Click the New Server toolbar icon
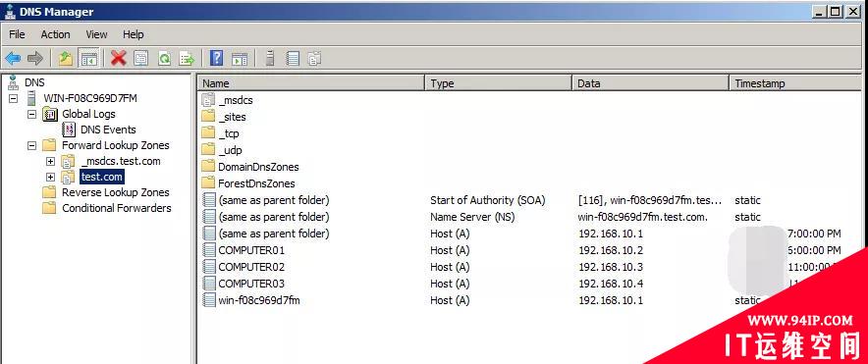 click(x=270, y=58)
